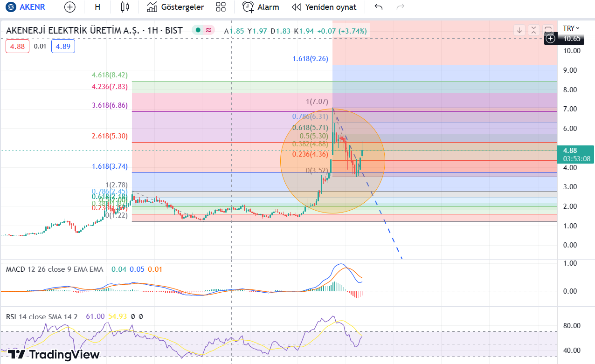
Task: Open the TRY currency dropdown
Action: [571, 28]
